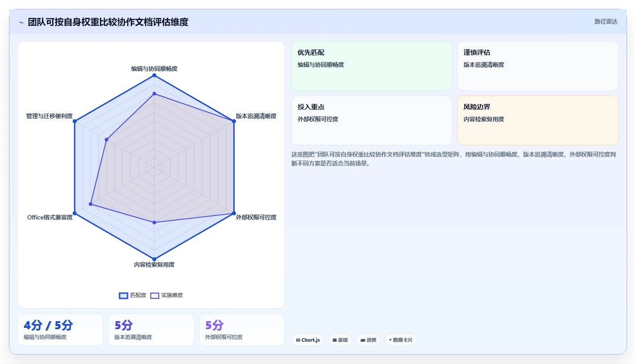Click inner data point above 内容检索复用度

[x=154, y=222]
